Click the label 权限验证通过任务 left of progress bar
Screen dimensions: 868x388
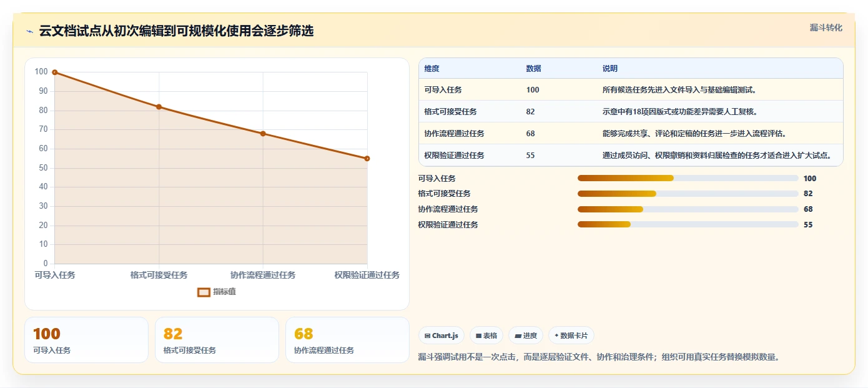(x=448, y=224)
